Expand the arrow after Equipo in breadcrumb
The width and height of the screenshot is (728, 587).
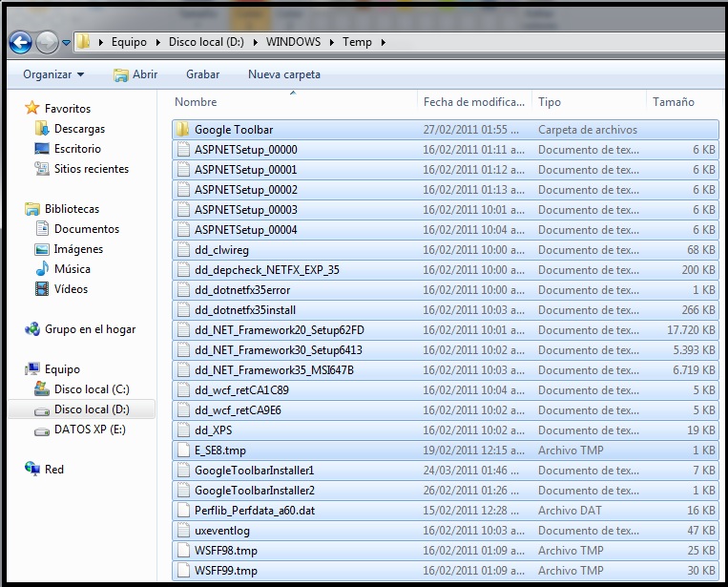158,42
